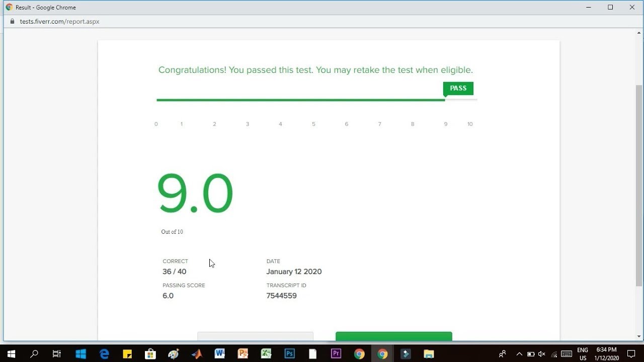Click the green score progress bar

(301, 100)
